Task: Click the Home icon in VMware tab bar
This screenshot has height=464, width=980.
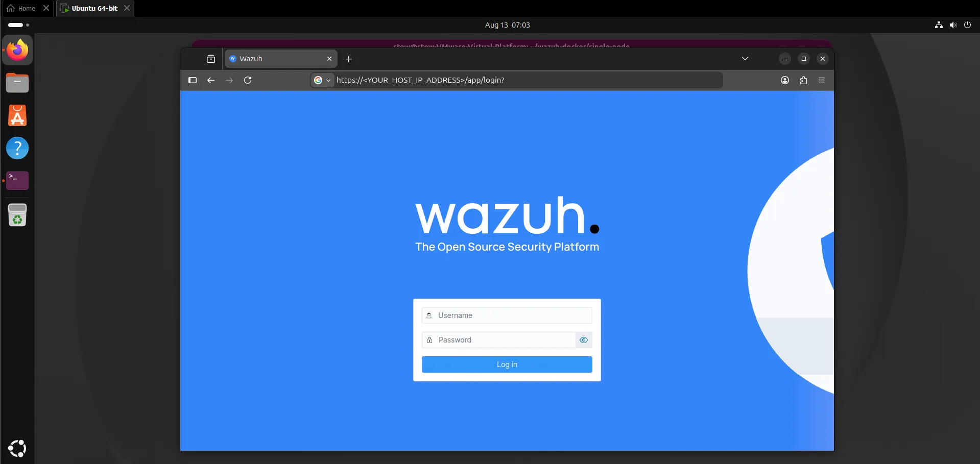Action: pos(11,9)
